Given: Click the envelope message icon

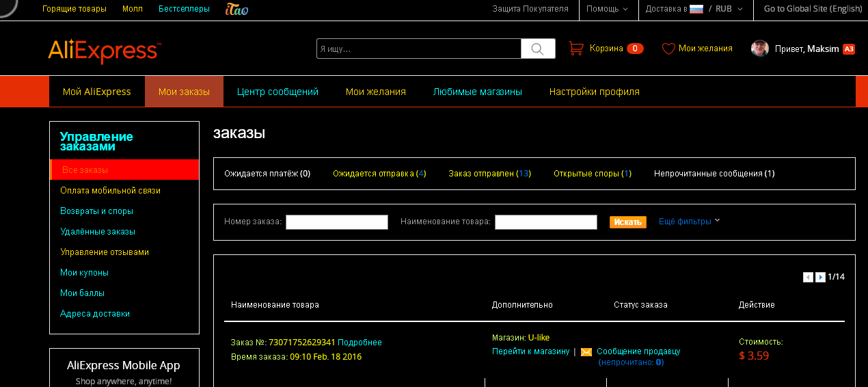Looking at the screenshot, I should click(586, 352).
